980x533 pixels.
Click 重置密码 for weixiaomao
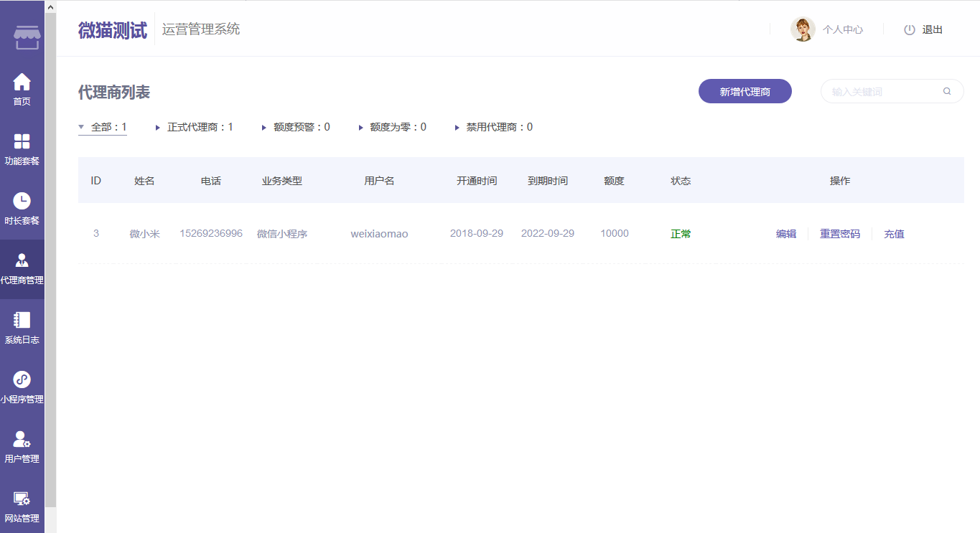840,234
